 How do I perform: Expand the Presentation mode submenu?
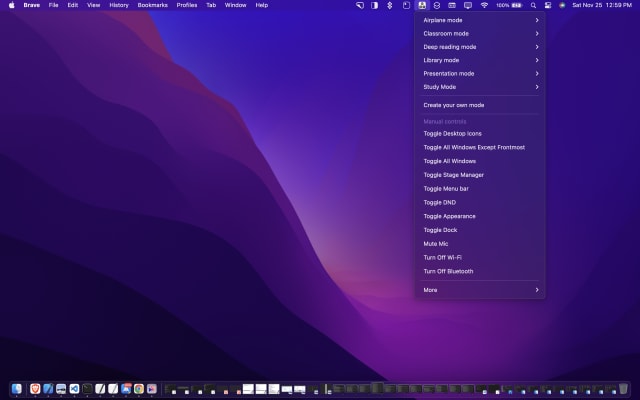click(480, 73)
